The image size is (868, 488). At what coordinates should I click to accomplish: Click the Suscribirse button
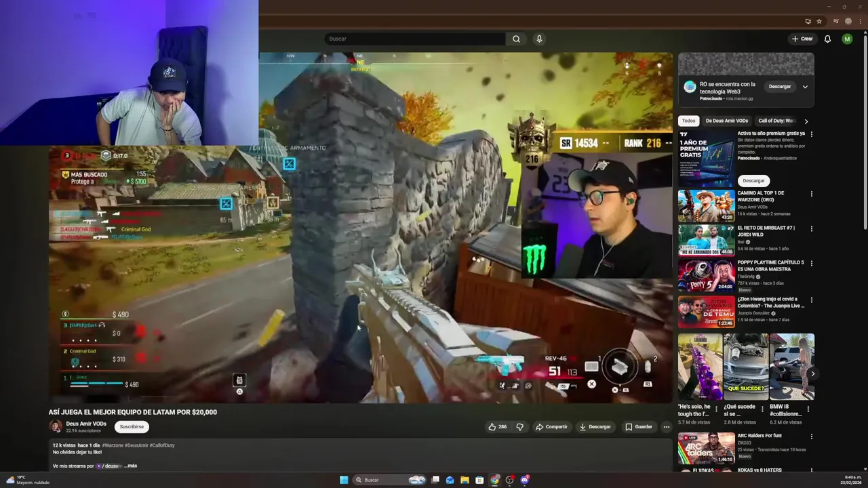pos(132,427)
